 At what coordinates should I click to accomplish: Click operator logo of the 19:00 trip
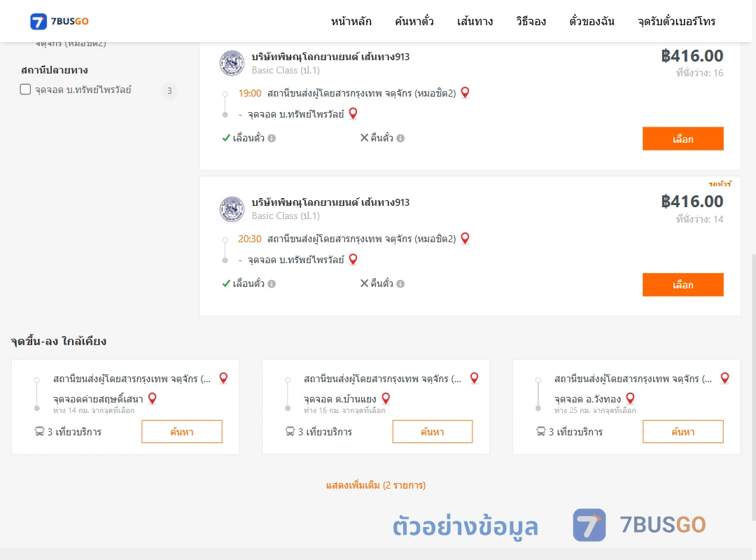232,63
